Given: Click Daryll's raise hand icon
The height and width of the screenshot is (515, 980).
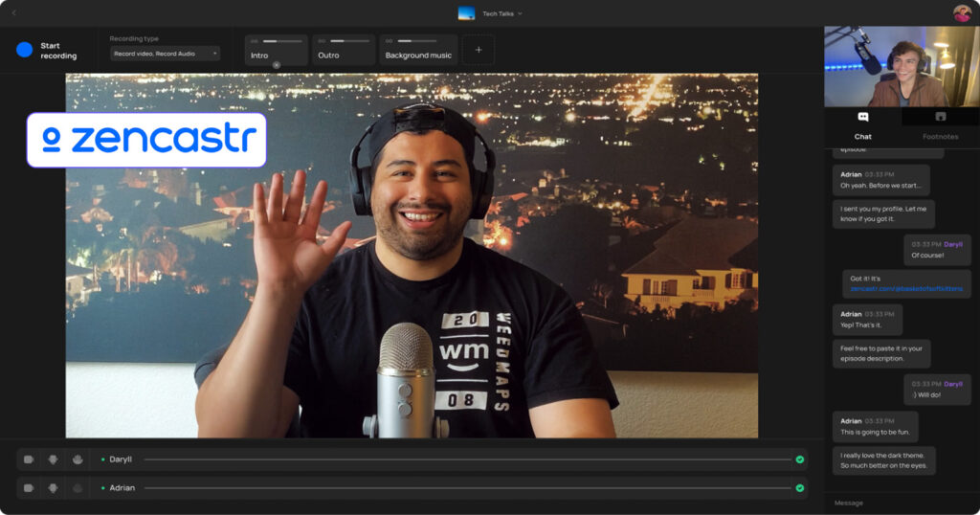Looking at the screenshot, I should [78, 459].
